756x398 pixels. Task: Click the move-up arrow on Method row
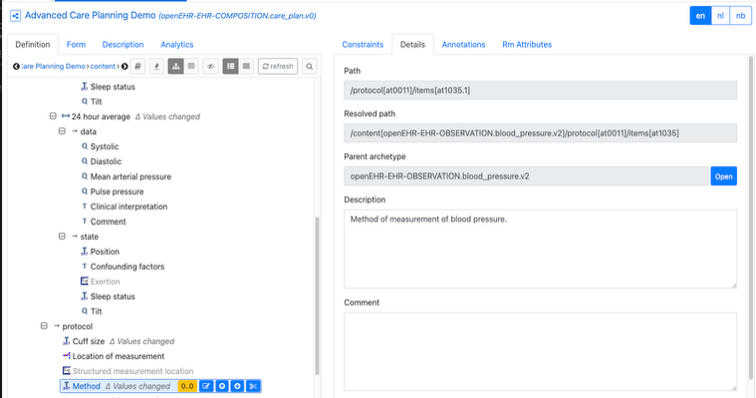(222, 386)
